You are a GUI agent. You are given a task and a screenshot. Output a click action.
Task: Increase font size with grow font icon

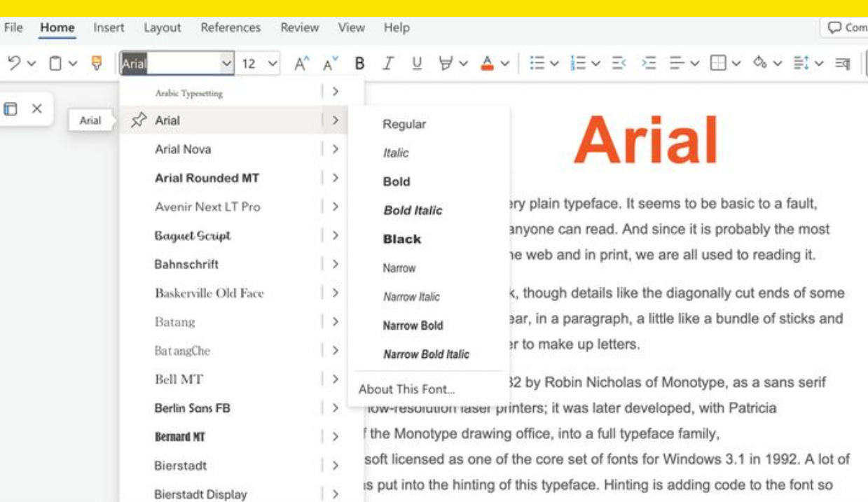pyautogui.click(x=301, y=64)
